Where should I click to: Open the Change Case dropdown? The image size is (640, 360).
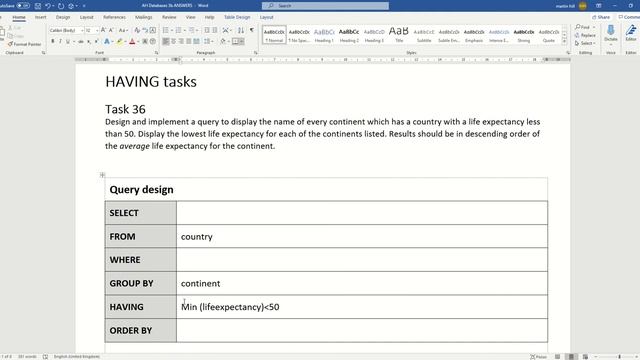tap(122, 30)
